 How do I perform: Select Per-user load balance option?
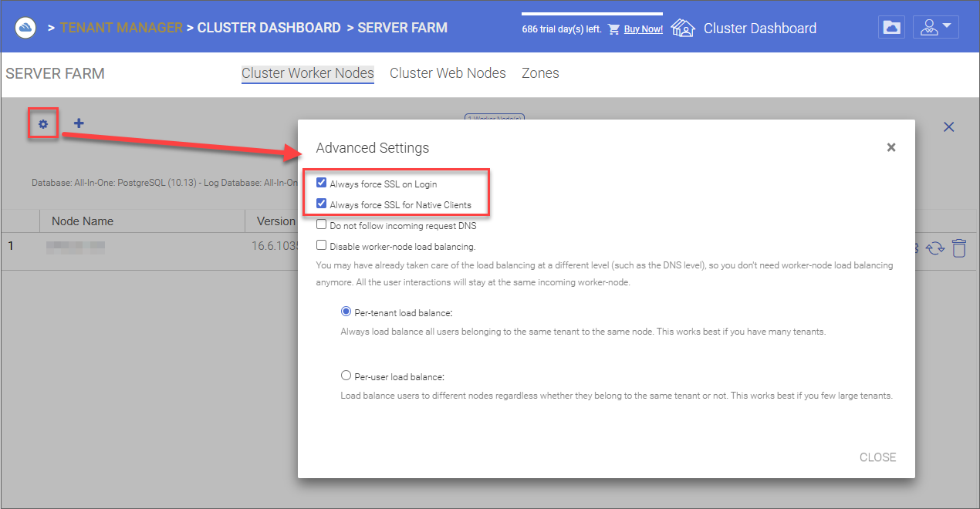(x=346, y=376)
